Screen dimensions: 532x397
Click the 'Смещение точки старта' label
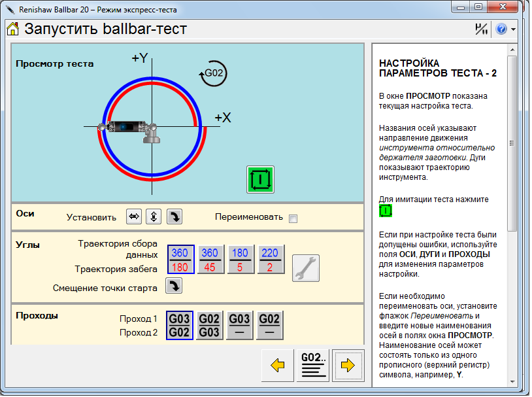(x=105, y=288)
